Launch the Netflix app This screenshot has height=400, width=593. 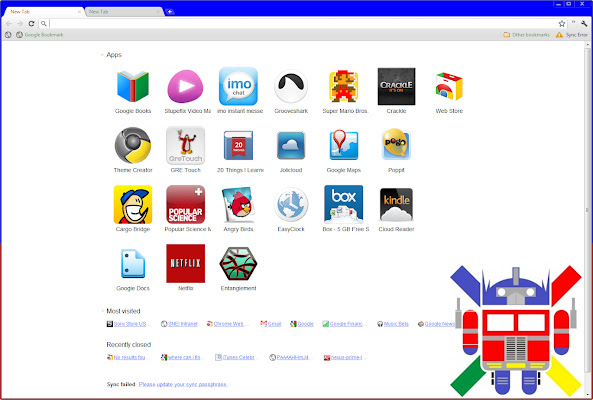point(185,264)
